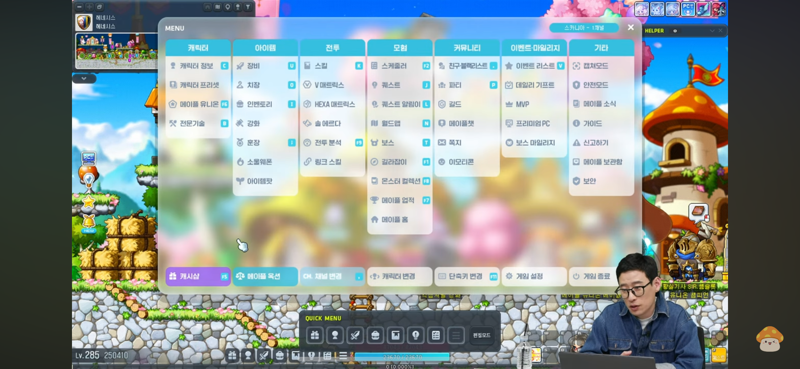Select the sword equipment icon in Quick Menu
This screenshot has height=369, width=800.
click(x=355, y=335)
